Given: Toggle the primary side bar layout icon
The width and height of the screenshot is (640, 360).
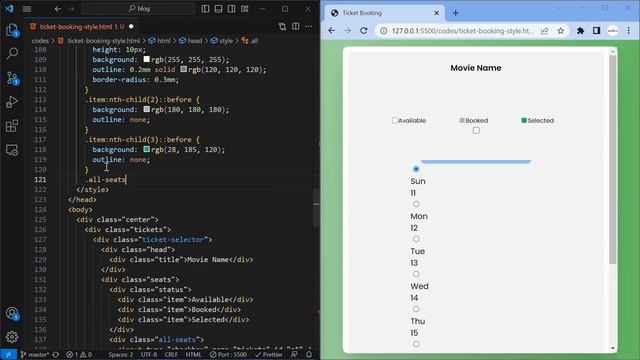Looking at the screenshot, I should (205, 9).
